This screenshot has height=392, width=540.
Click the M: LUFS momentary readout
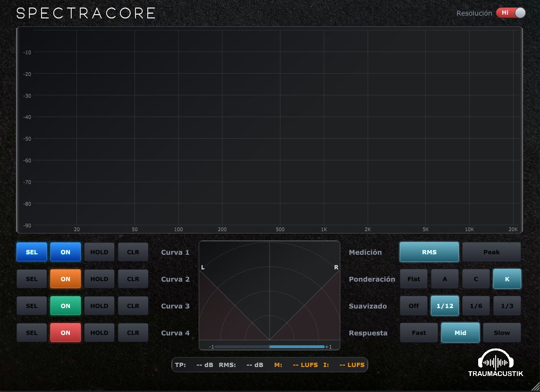296,365
